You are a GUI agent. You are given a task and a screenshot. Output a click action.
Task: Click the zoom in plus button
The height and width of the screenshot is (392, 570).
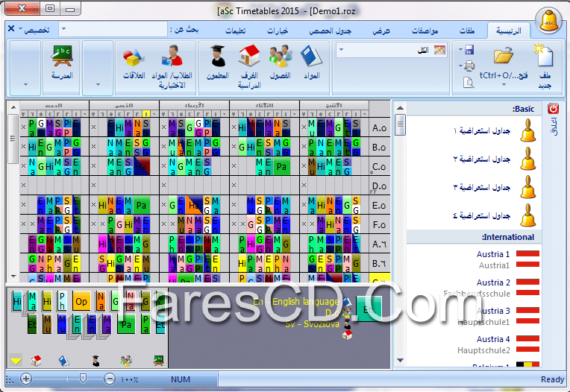click(26, 379)
